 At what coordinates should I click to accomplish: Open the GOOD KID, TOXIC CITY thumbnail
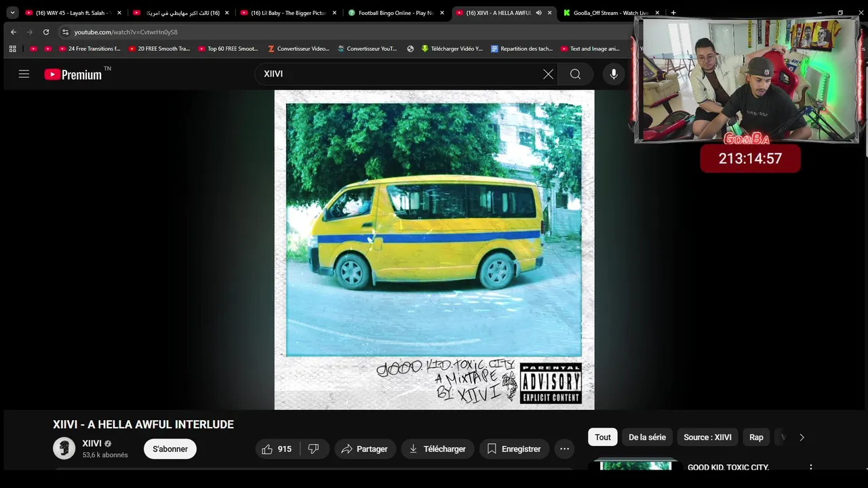pos(635,465)
